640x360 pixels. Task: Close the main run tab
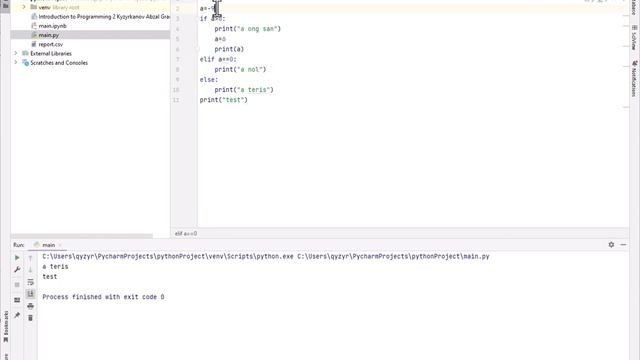point(60,245)
